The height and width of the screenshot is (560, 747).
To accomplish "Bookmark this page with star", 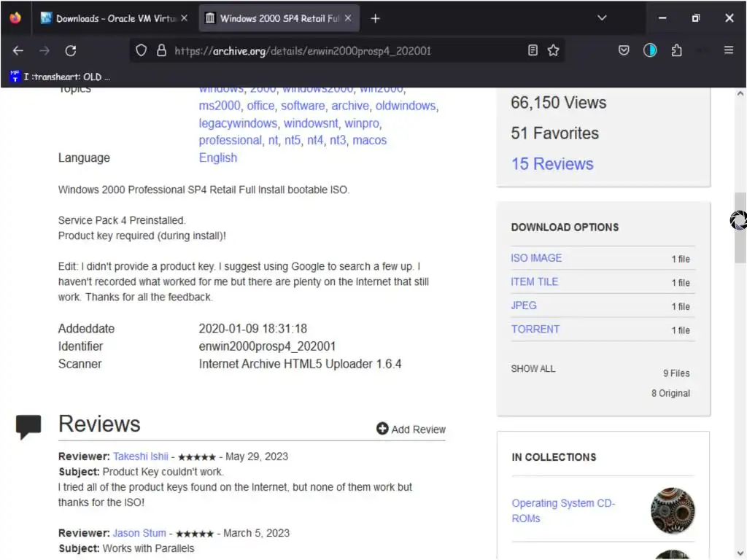I will coord(553,50).
